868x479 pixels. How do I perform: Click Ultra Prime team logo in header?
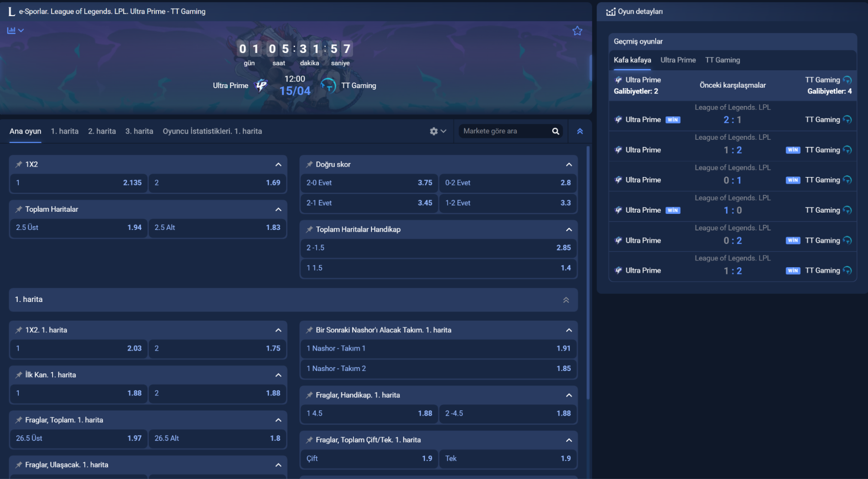coord(261,85)
